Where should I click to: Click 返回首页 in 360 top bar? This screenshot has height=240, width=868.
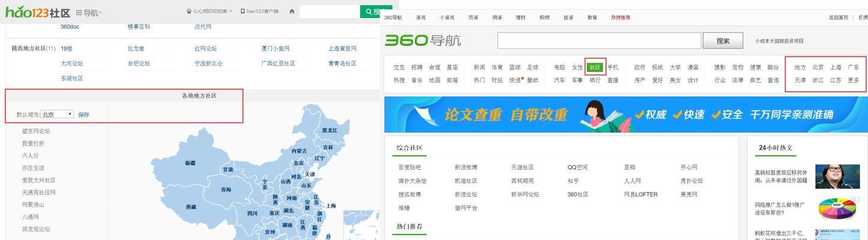[839, 17]
